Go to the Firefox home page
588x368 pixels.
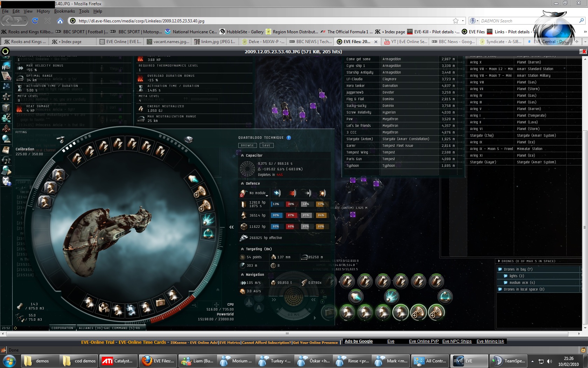pos(60,21)
